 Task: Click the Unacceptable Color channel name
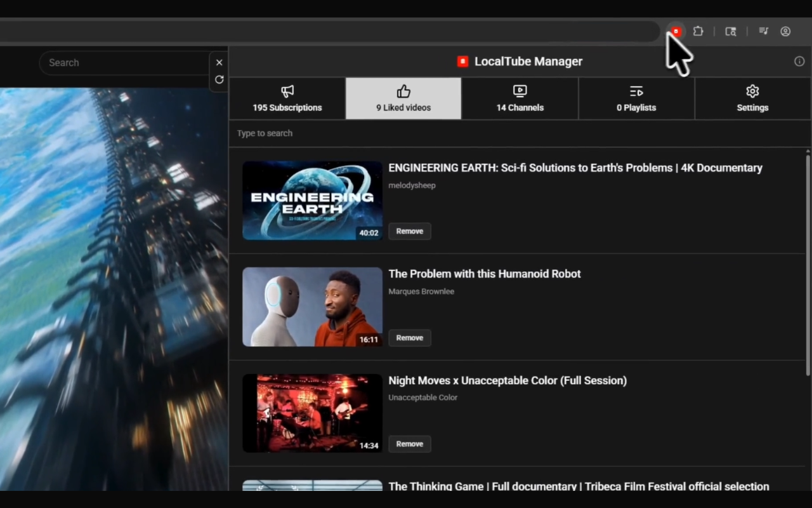tap(423, 398)
